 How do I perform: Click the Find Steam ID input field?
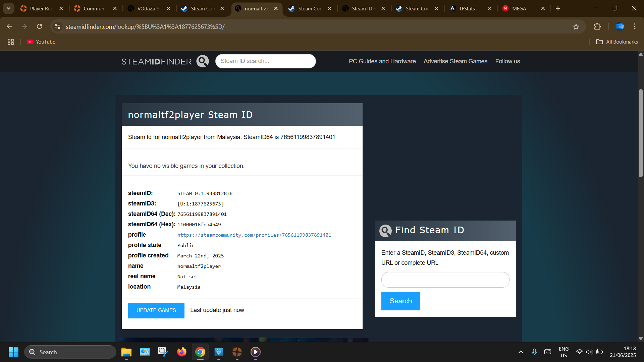[445, 280]
